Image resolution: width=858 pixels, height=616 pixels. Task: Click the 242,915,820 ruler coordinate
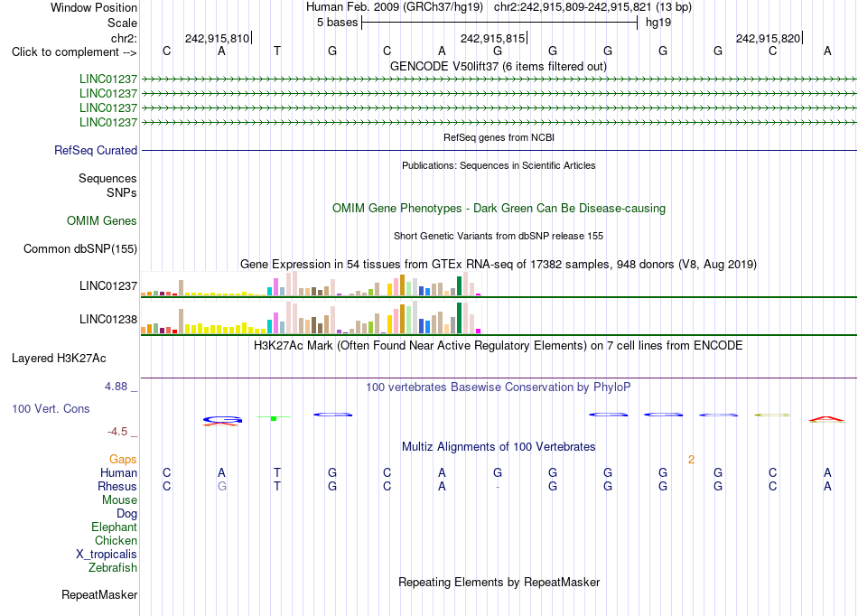(768, 38)
